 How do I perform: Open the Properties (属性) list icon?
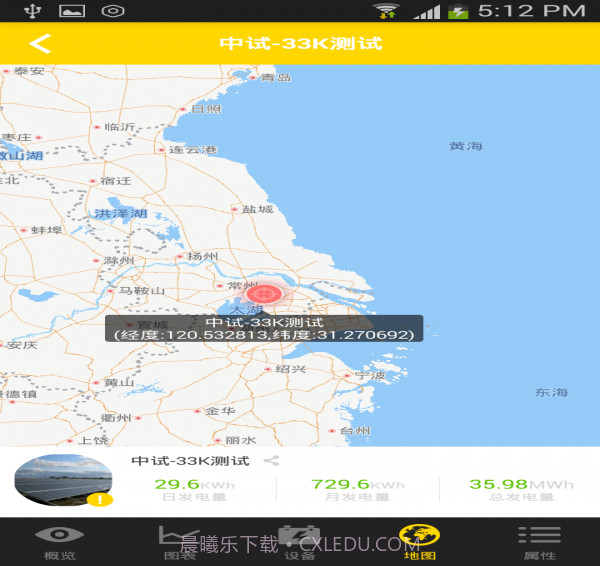point(539,539)
